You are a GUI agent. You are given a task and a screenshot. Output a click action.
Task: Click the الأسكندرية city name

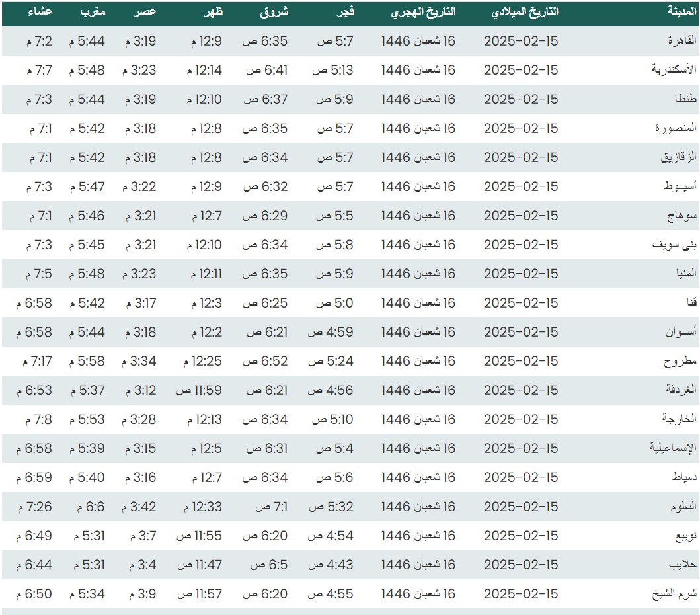[674, 70]
